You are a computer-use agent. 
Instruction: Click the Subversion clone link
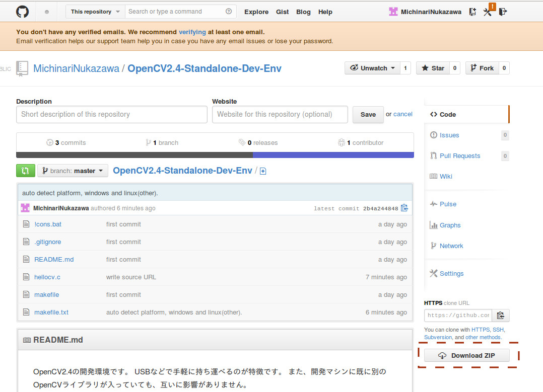[x=438, y=337]
